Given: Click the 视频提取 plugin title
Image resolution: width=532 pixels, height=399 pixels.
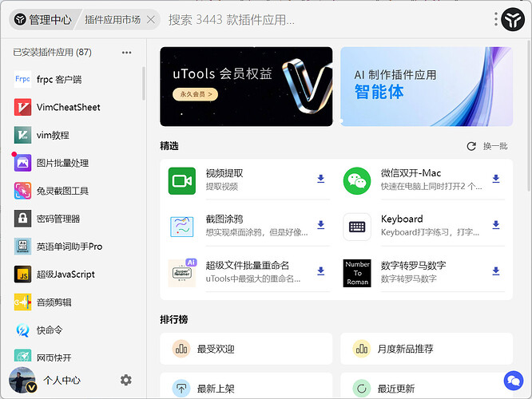Looking at the screenshot, I should pos(224,173).
